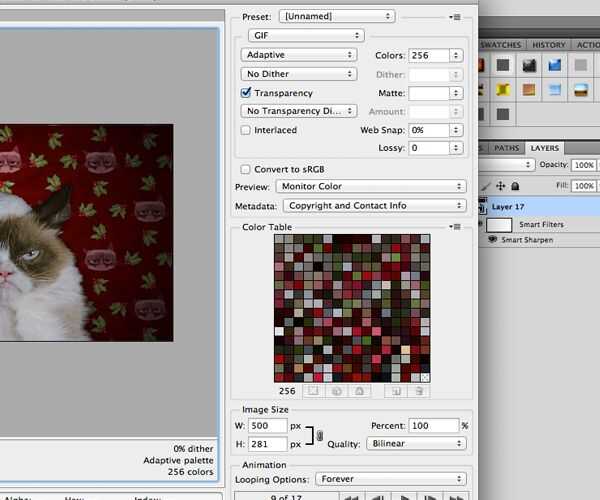Click the Layers Opacity field showing 100%
Image resolution: width=600 pixels, height=500 pixels.
point(584,165)
